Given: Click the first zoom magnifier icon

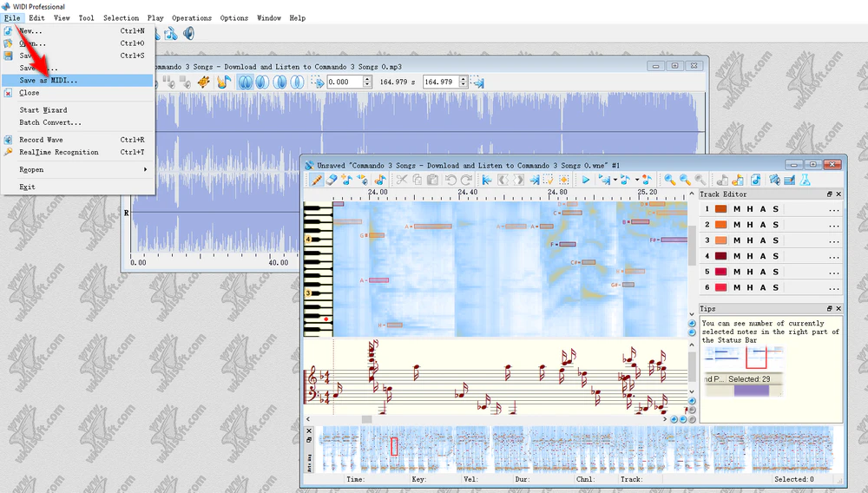Looking at the screenshot, I should [670, 180].
